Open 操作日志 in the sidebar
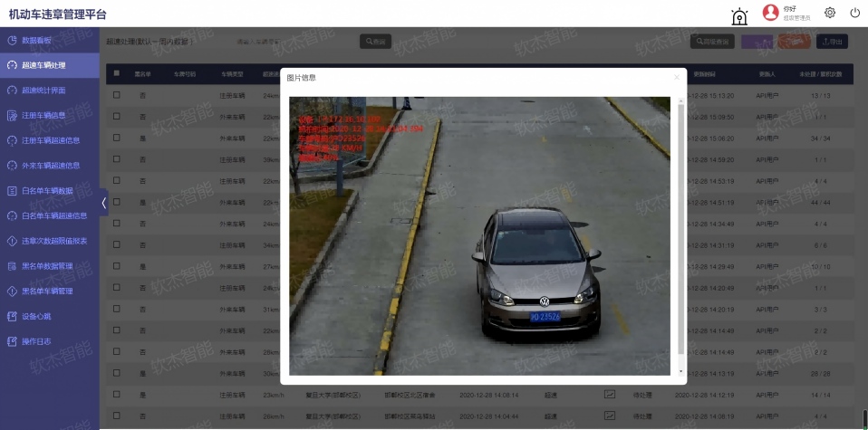 click(x=50, y=341)
